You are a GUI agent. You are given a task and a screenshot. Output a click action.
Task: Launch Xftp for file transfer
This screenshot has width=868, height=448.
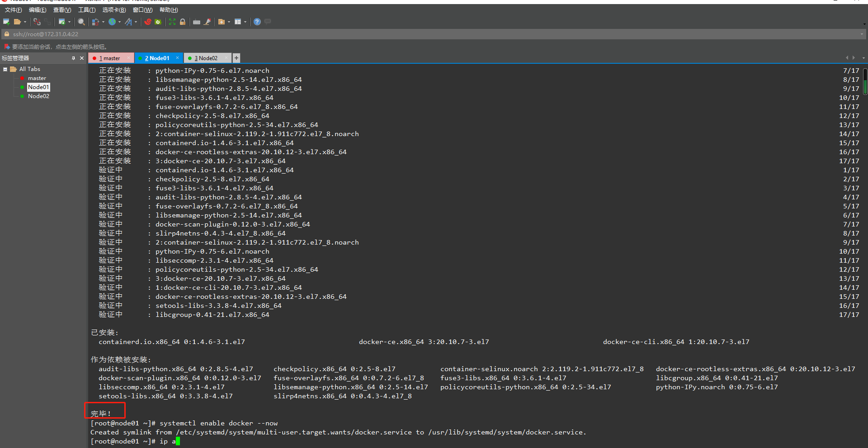tap(158, 21)
